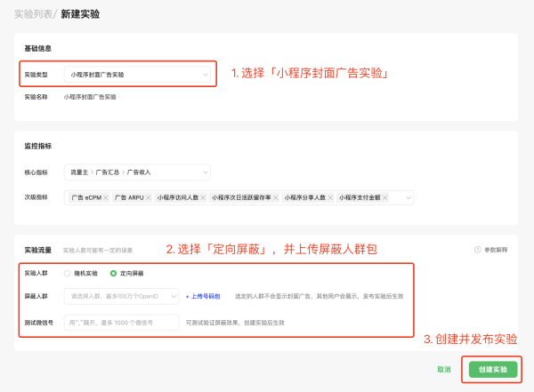Click the 实验流量 section heading
The width and height of the screenshot is (534, 392).
[37, 250]
